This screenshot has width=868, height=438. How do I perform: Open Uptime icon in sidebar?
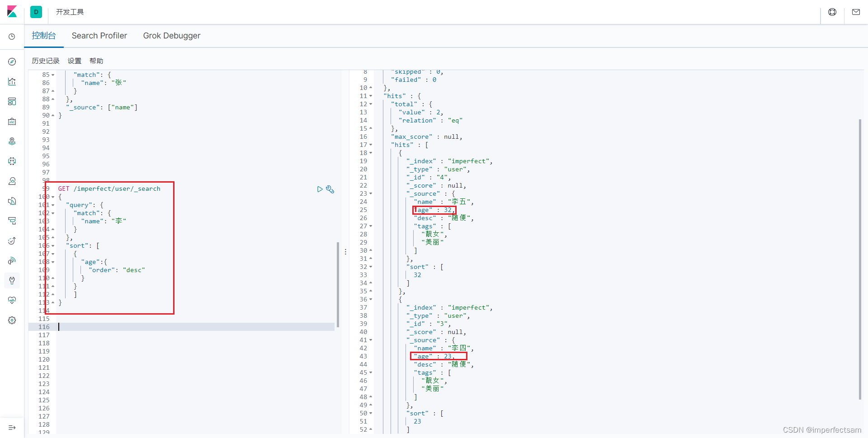tap(12, 240)
